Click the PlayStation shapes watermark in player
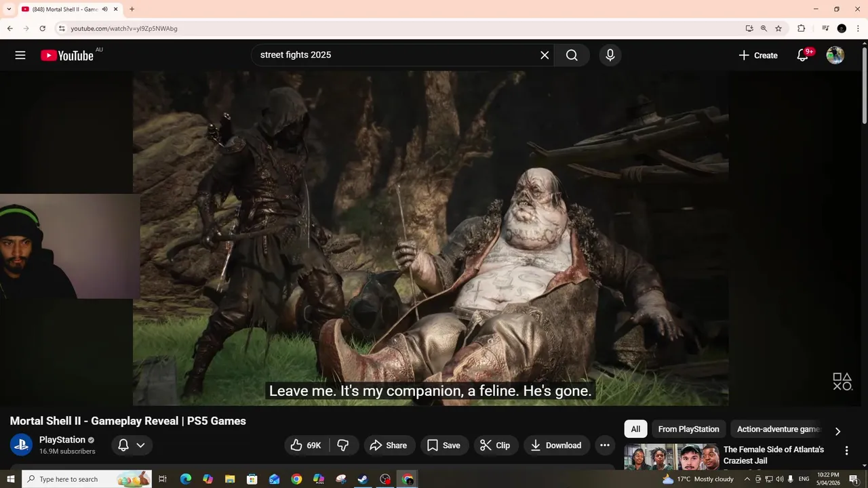868x488 pixels. [x=842, y=382]
